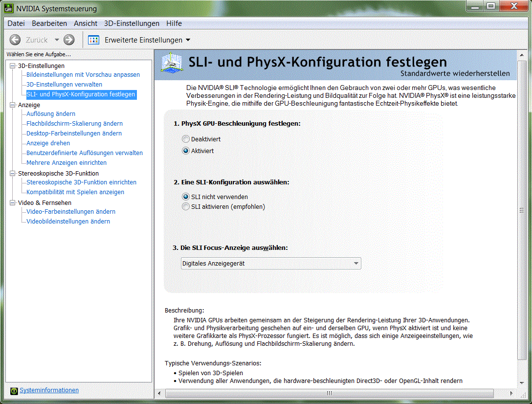This screenshot has width=532, height=404.
Task: Open the Datei menu
Action: [16, 23]
